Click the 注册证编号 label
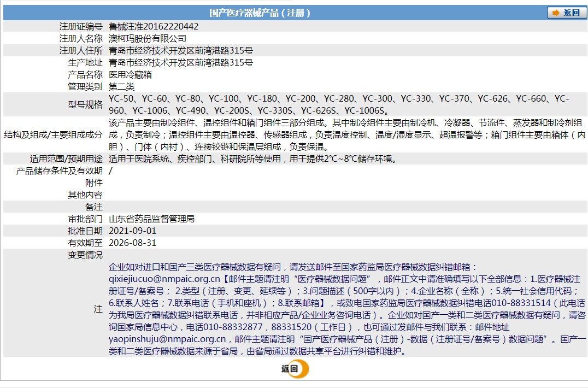This screenshot has height=388, width=588. click(81, 27)
